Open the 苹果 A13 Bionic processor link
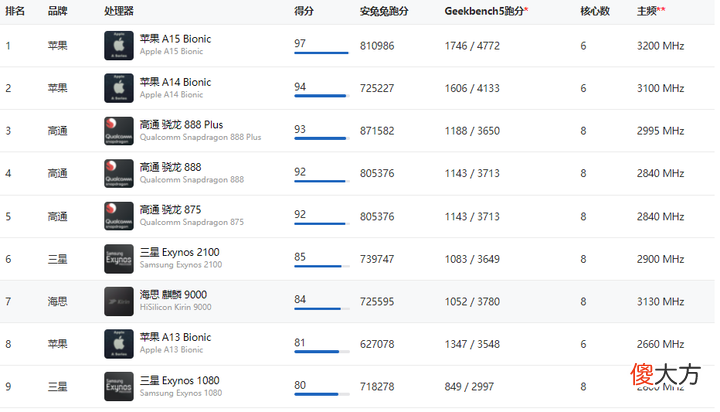This screenshot has height=412, width=720. point(175,337)
